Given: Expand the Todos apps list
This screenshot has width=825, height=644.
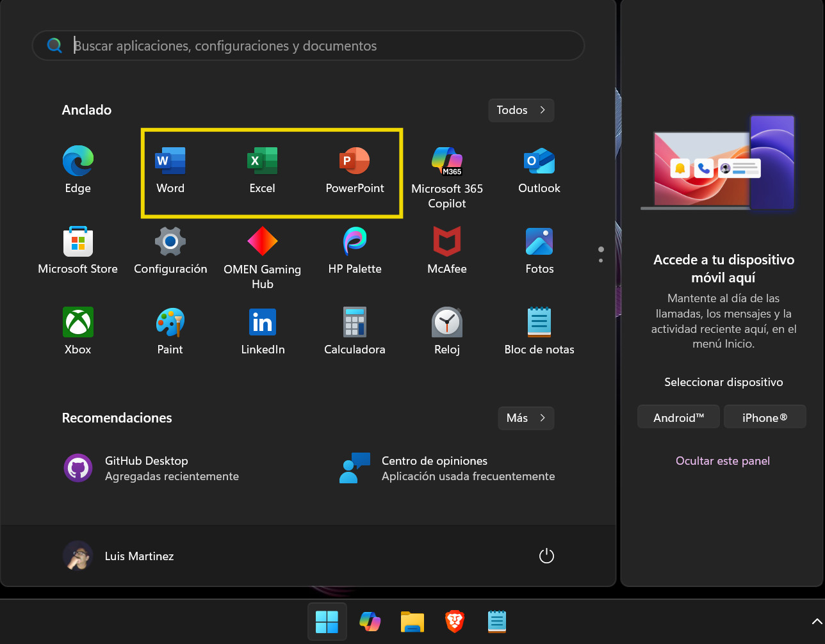Looking at the screenshot, I should click(520, 110).
